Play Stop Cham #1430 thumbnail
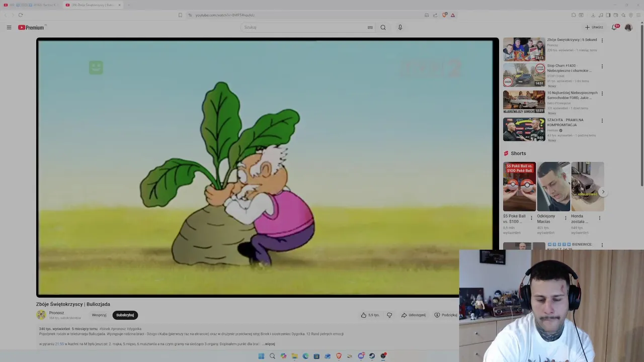644x362 pixels. 524,75
